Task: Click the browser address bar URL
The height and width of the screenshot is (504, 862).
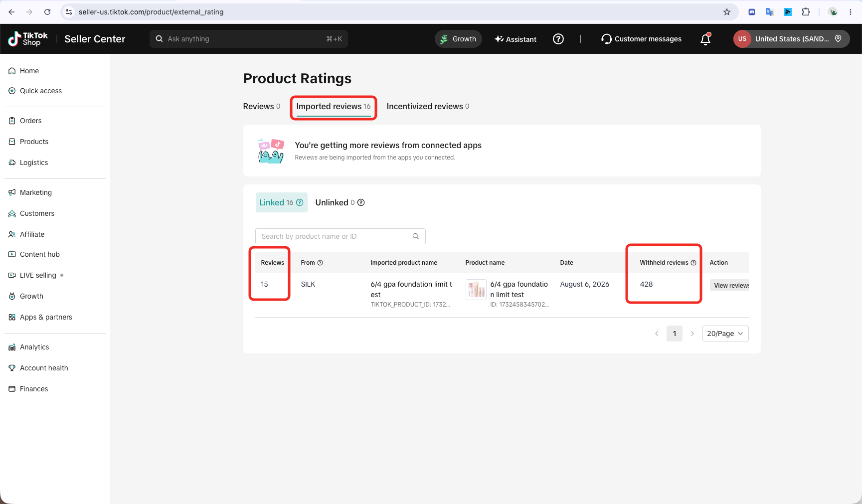Action: coord(151,12)
